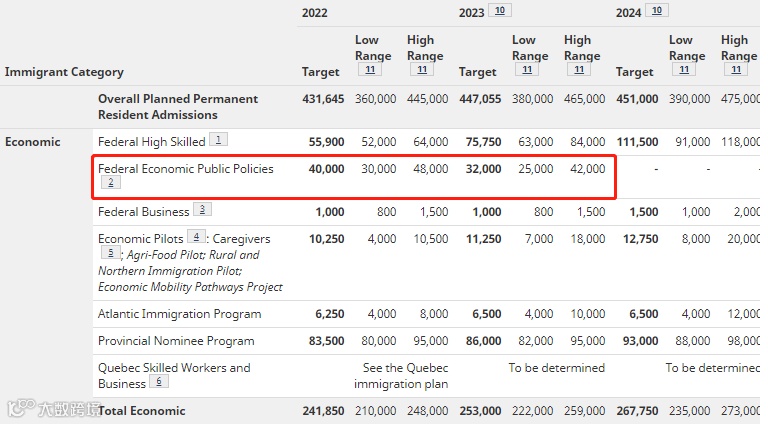The width and height of the screenshot is (768, 424).
Task: Click the Immigrant Category column header
Action: [x=64, y=72]
